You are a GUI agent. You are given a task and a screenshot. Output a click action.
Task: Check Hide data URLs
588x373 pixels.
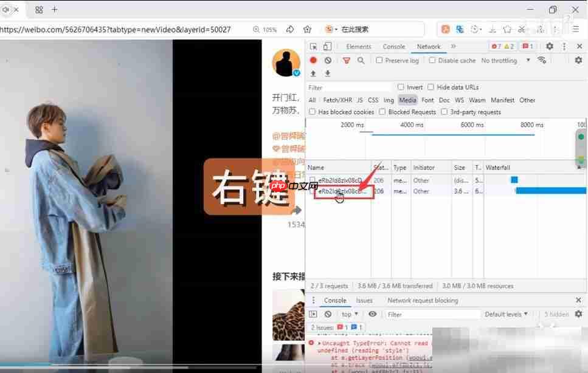pyautogui.click(x=431, y=87)
